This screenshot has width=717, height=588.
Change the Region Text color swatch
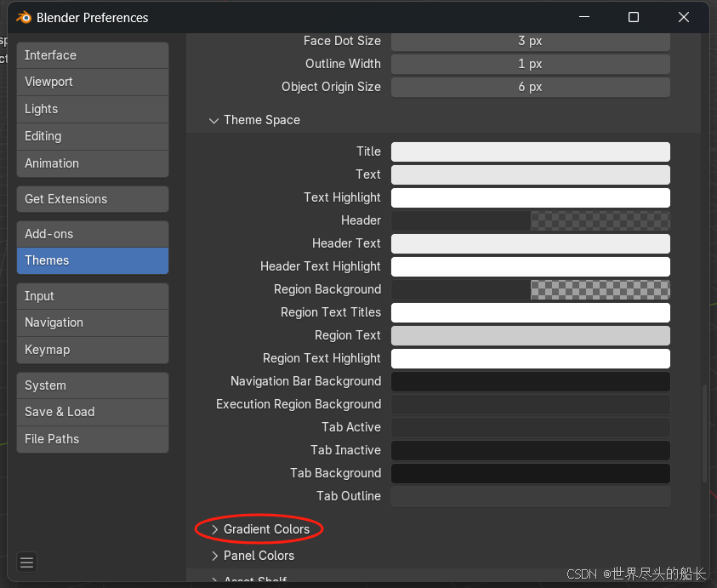pos(531,336)
